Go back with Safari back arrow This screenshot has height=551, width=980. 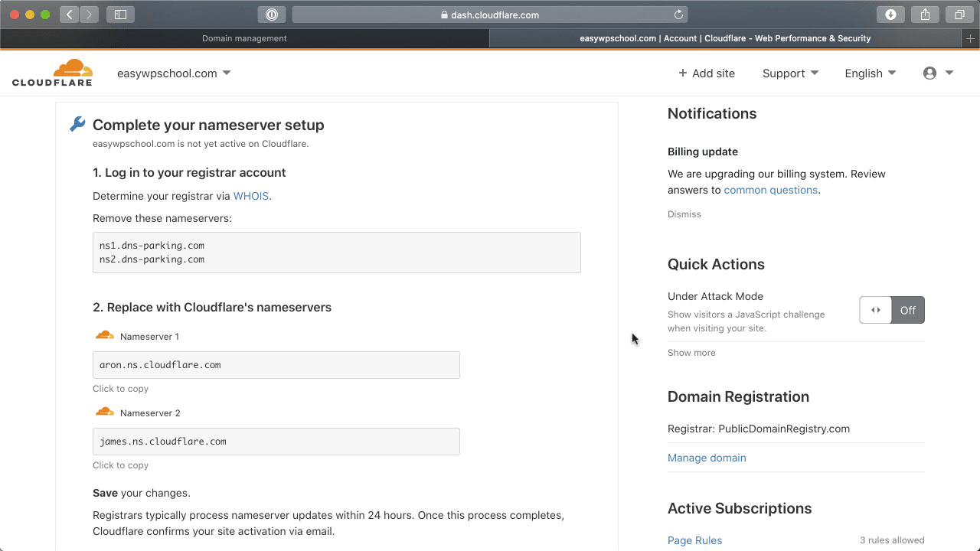[69, 15]
